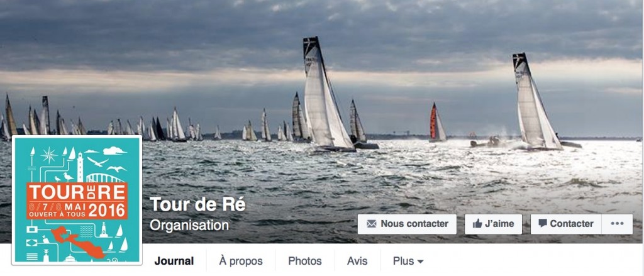Image resolution: width=644 pixels, height=276 pixels.
Task: Click the thumbs-up icon on J'aime
Action: (477, 224)
